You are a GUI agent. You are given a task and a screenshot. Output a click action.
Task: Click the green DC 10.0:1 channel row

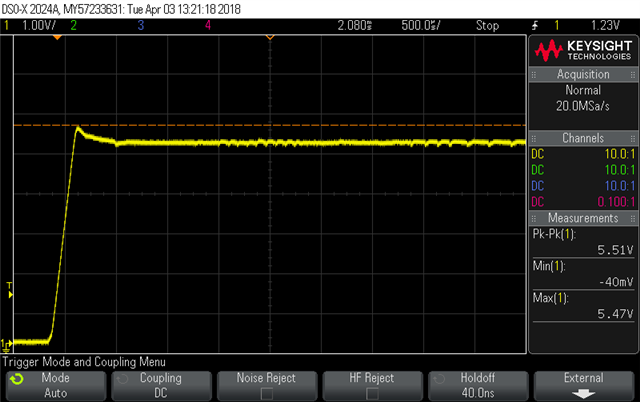coord(583,170)
